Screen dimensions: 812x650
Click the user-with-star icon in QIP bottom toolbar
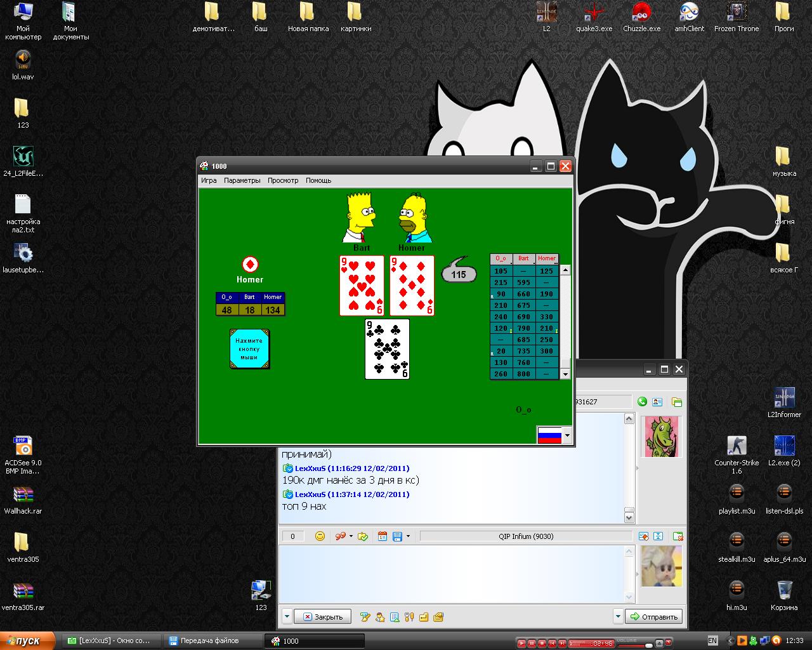[380, 616]
